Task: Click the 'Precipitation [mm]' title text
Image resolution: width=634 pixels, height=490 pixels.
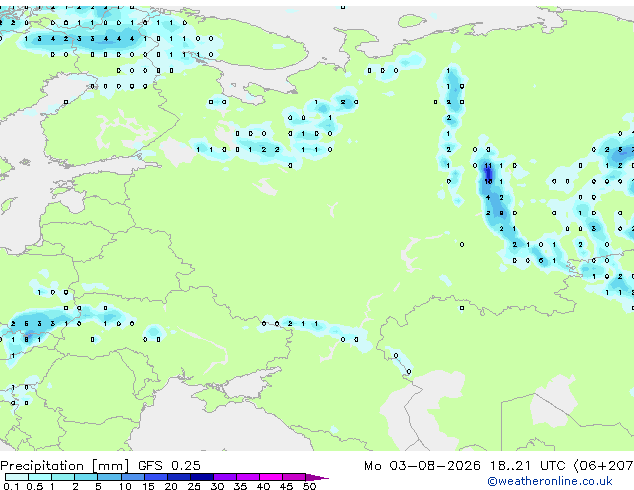Action: 64,466
